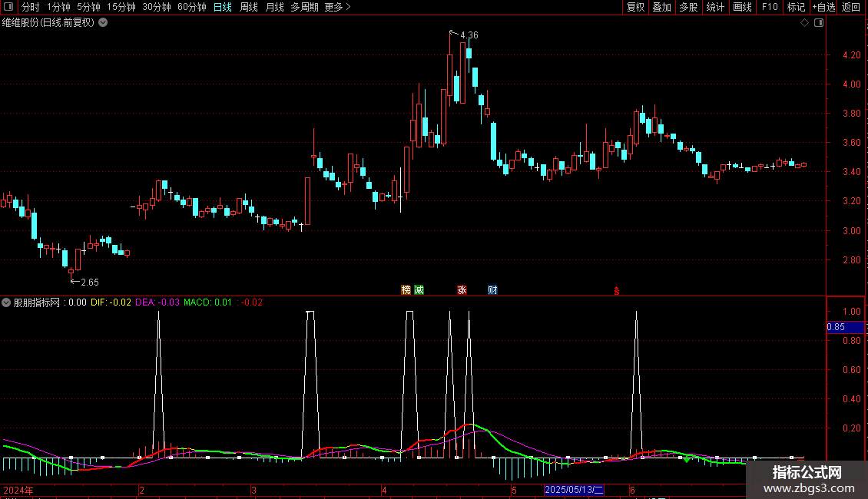Click the MACD value 0.01
This screenshot has height=499, width=868.
(x=223, y=302)
